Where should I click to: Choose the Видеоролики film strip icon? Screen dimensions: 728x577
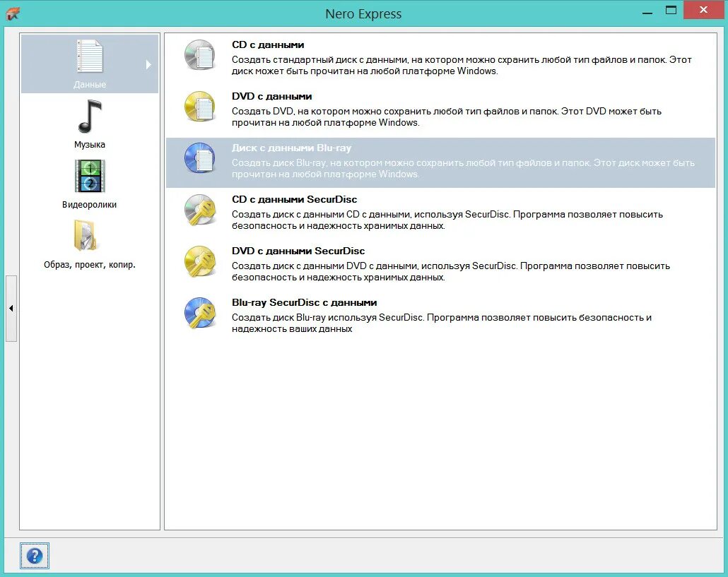point(90,176)
